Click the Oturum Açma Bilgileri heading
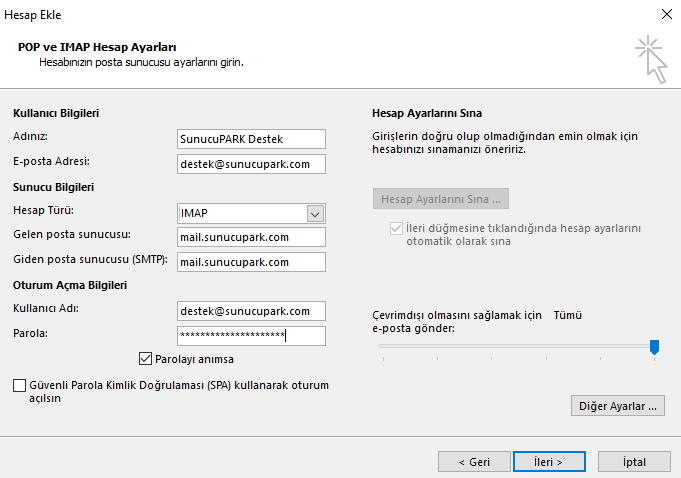This screenshot has height=478, width=681. [70, 285]
